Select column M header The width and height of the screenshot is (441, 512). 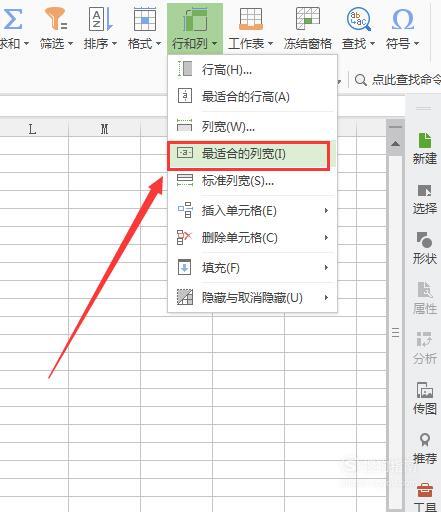click(x=105, y=129)
